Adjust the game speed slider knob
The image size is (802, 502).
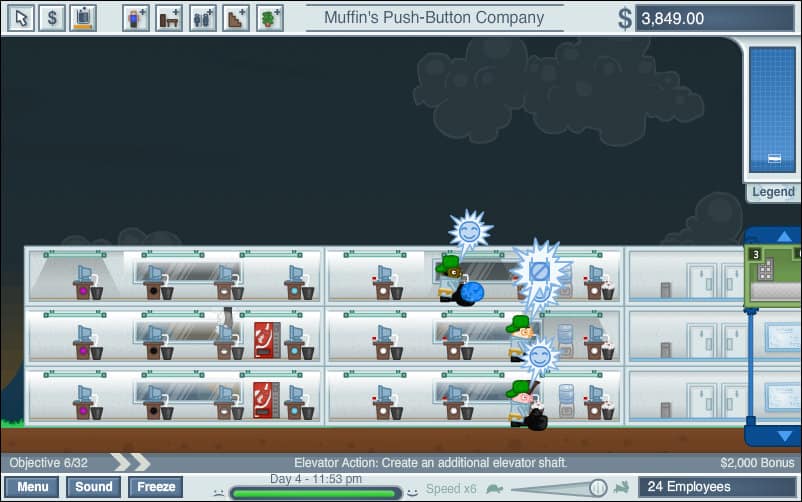click(x=597, y=488)
